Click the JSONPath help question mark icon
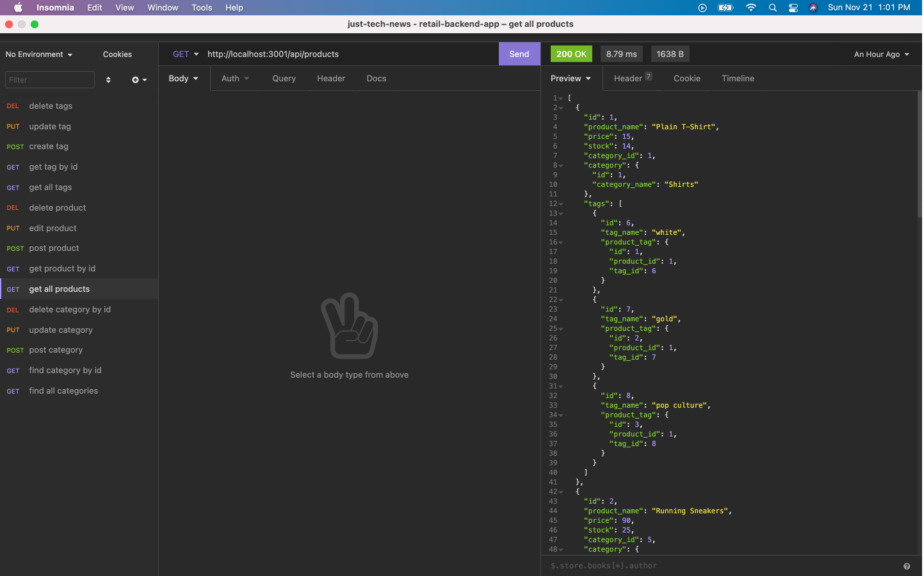924x576 pixels. click(x=907, y=566)
